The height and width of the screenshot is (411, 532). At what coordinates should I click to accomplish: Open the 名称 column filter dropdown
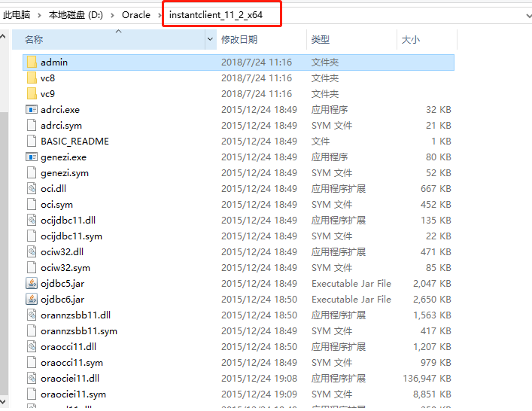pos(211,39)
